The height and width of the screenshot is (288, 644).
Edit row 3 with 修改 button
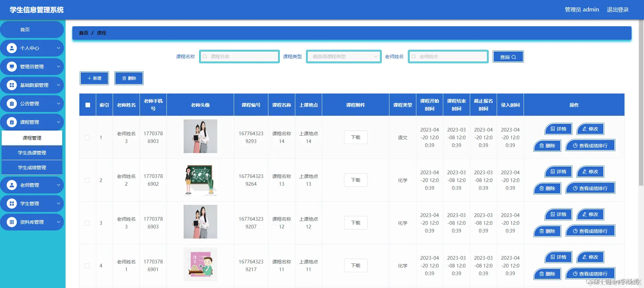tap(591, 214)
